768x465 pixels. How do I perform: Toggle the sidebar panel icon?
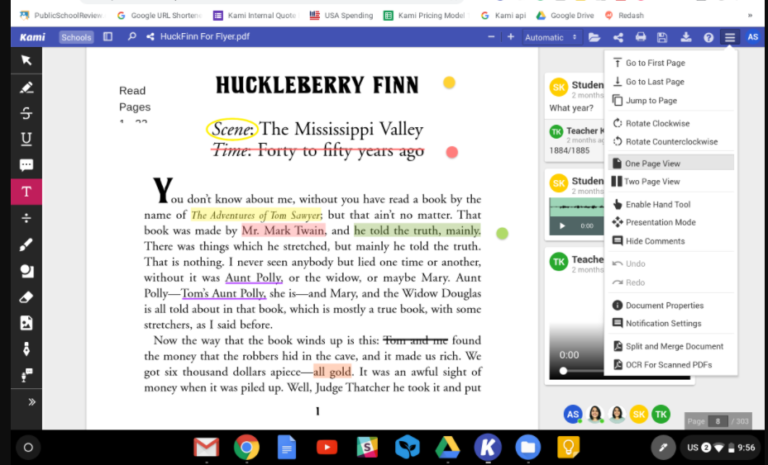point(108,37)
